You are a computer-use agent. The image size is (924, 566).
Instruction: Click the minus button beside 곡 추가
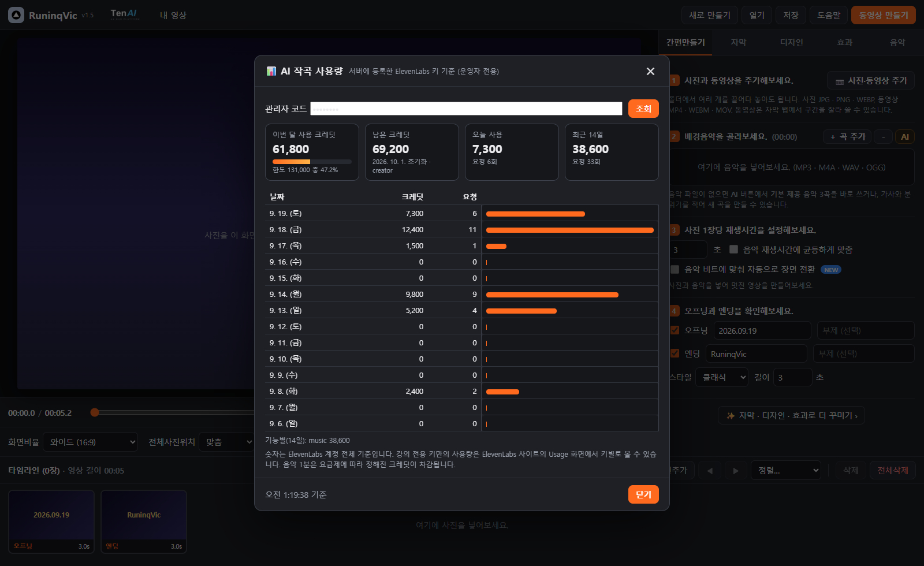883,137
